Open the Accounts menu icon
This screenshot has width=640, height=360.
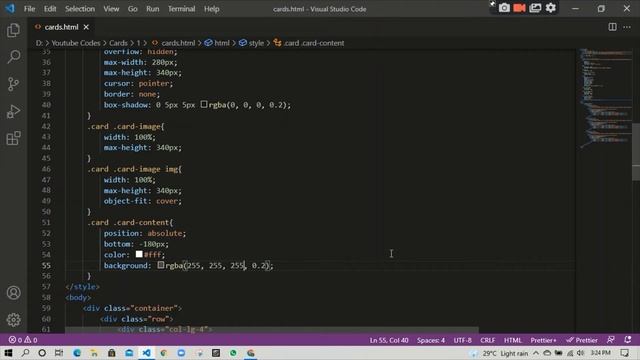coord(13,293)
